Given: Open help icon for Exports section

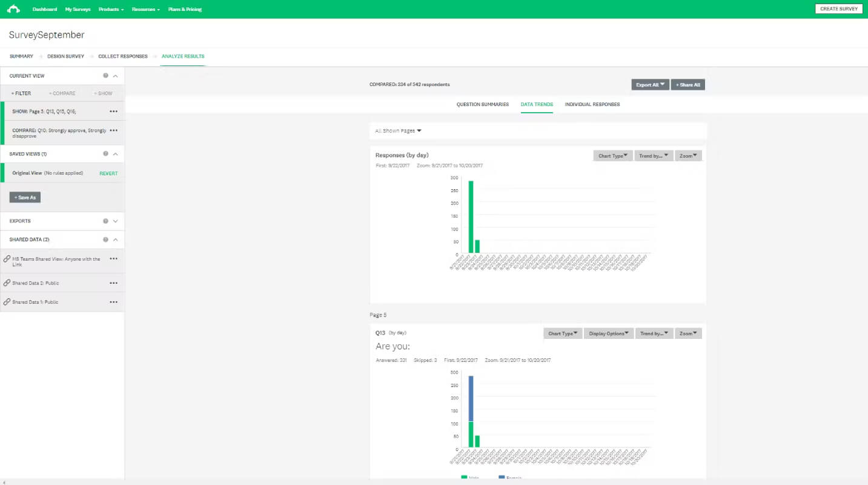Looking at the screenshot, I should (105, 221).
